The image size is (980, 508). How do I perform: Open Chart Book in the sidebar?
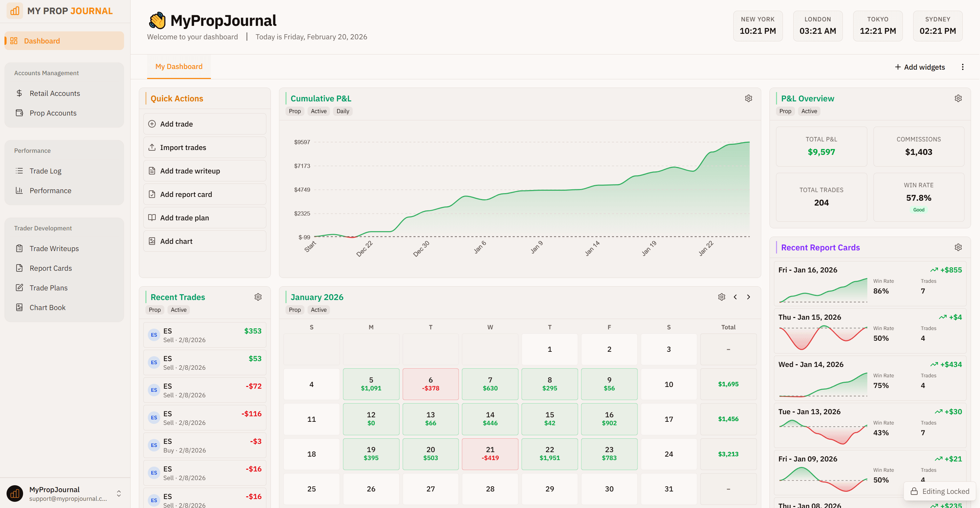(64, 308)
